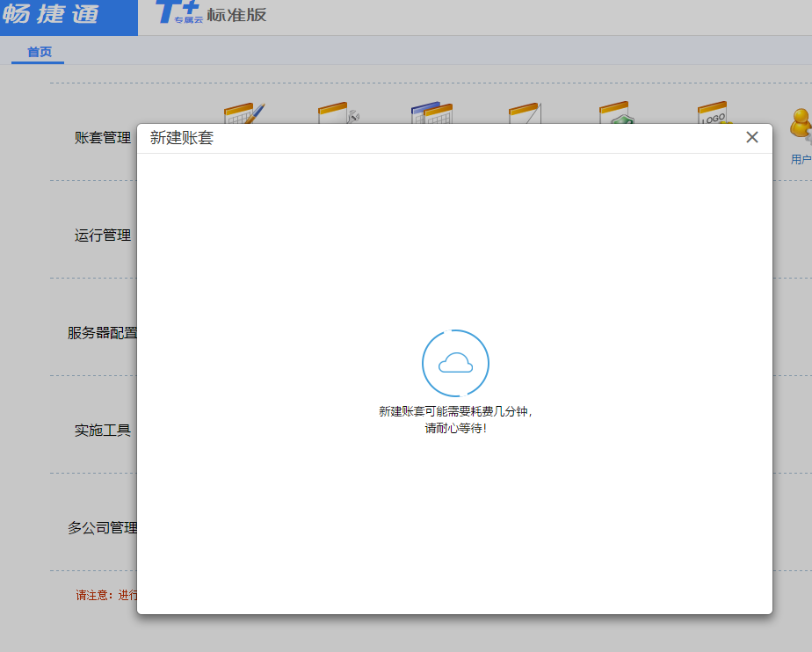
Task: Click the 新建账套 dialog title
Action: pos(182,138)
